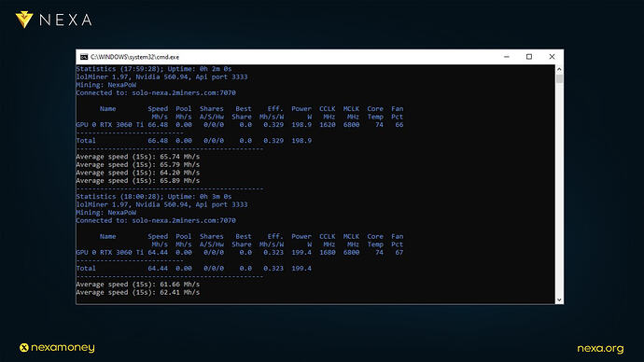Minimize the cmd.exe window

(507, 57)
